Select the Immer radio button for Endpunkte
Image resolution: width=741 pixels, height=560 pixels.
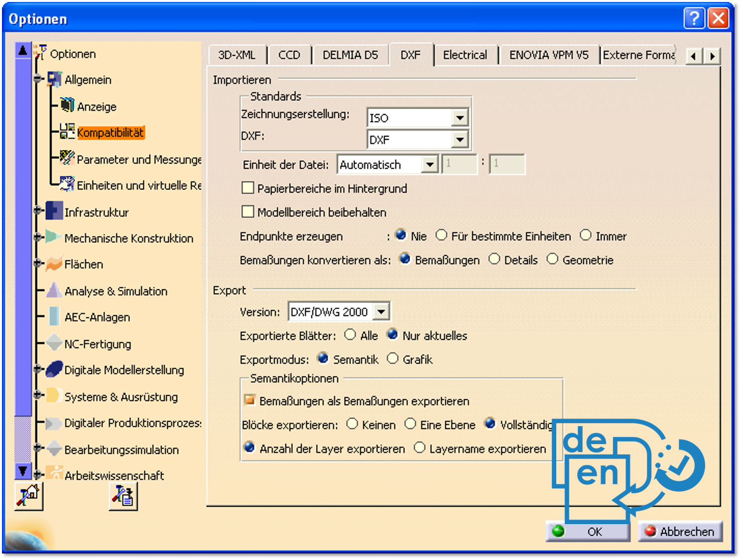click(x=586, y=235)
